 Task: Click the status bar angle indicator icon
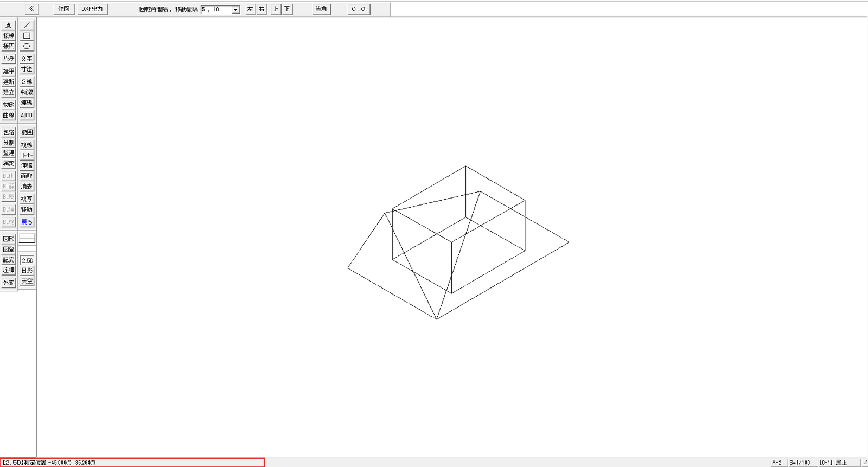pyautogui.click(x=865, y=463)
